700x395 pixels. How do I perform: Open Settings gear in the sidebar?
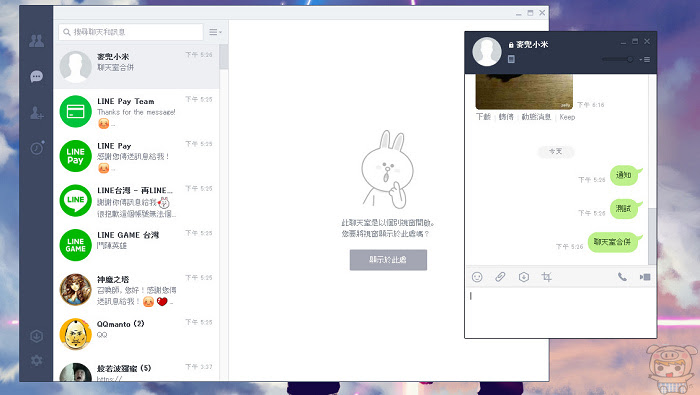36,360
